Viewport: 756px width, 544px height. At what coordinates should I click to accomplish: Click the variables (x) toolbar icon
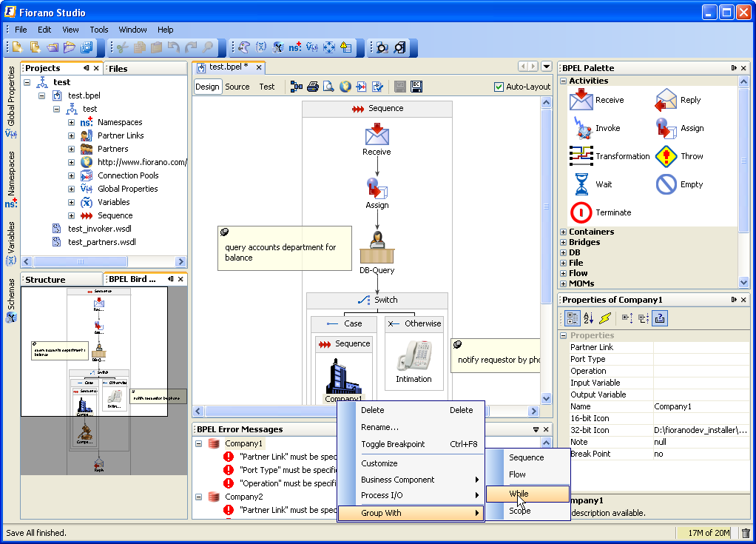point(261,47)
